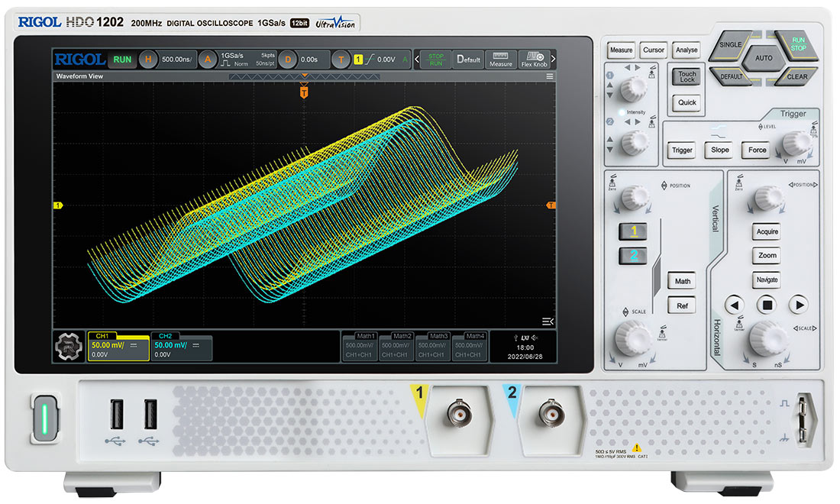Tap the orange T trigger icon

341,60
